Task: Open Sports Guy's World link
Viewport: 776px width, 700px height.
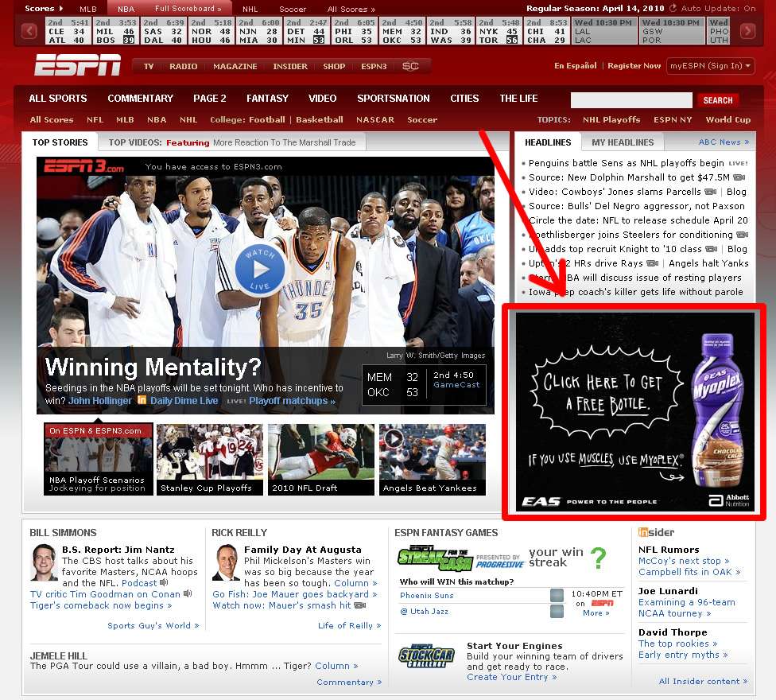Action: coord(153,625)
